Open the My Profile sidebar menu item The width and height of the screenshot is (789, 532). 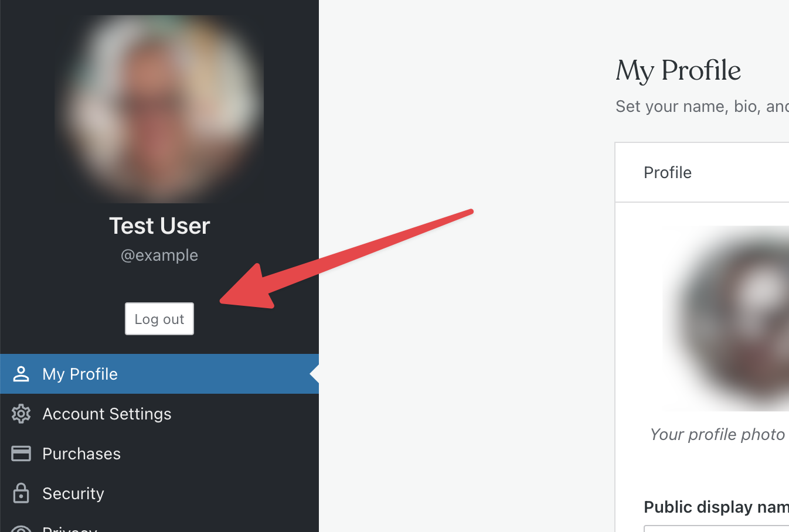click(80, 374)
